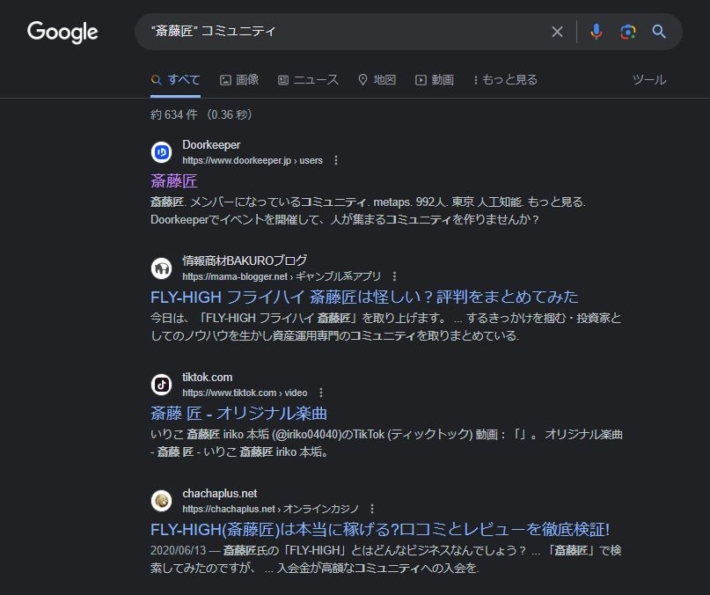Image resolution: width=710 pixels, height=595 pixels.
Task: Open the options dots beside the tiktok.com URL
Action: point(321,393)
